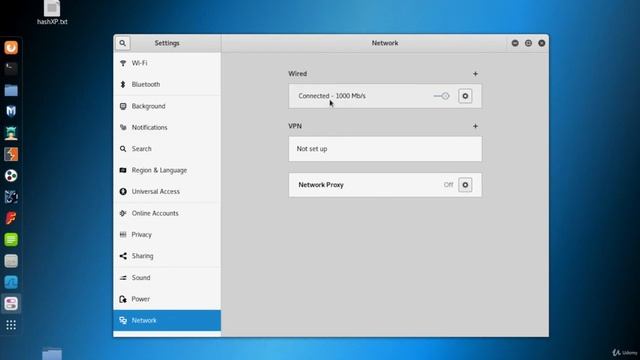640x360 pixels.
Task: Open Region & Language settings
Action: [167, 170]
